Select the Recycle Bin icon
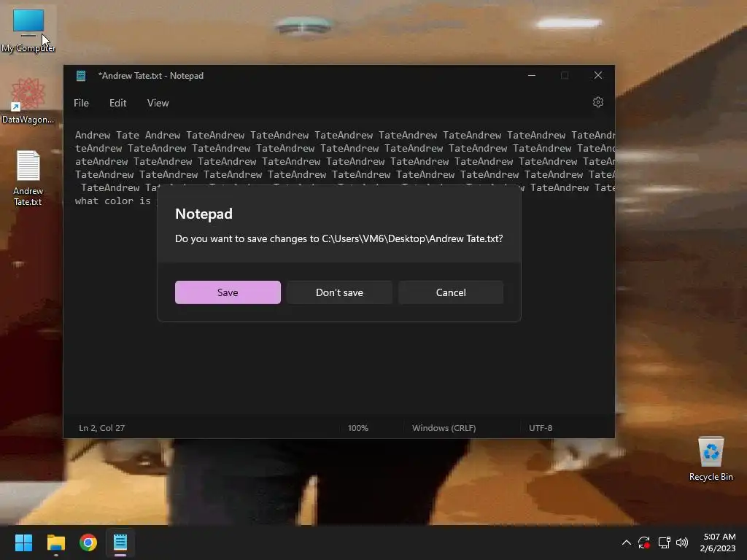Image resolution: width=747 pixels, height=560 pixels. click(x=711, y=459)
